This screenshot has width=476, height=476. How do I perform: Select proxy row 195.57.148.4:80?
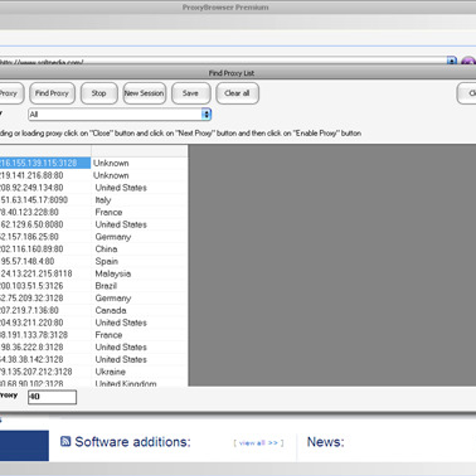point(94,261)
